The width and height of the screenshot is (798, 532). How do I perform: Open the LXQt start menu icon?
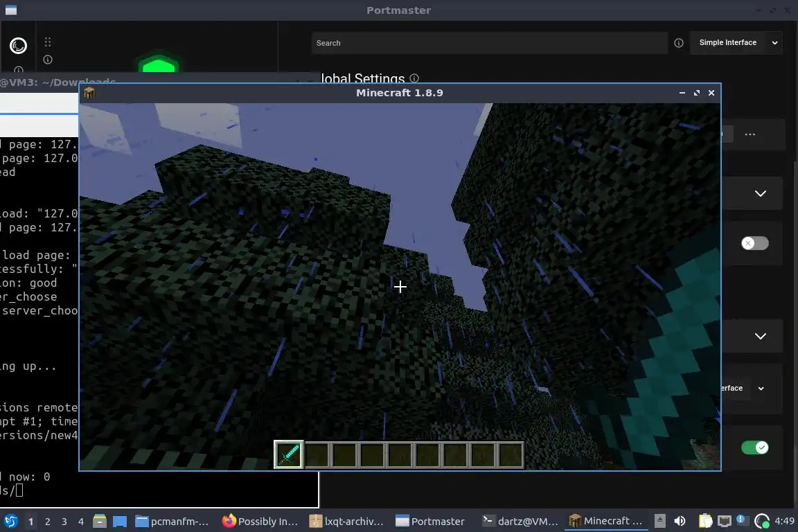click(10, 522)
